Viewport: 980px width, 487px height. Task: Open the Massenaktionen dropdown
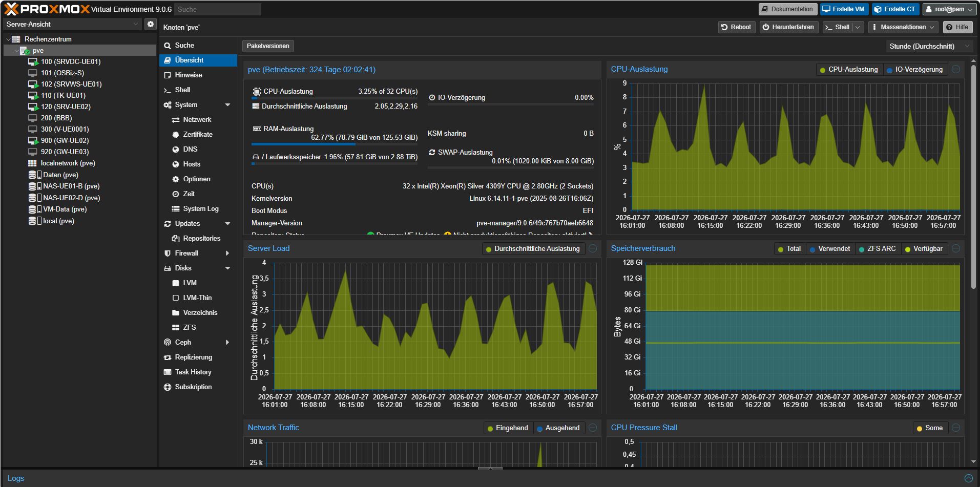[903, 27]
